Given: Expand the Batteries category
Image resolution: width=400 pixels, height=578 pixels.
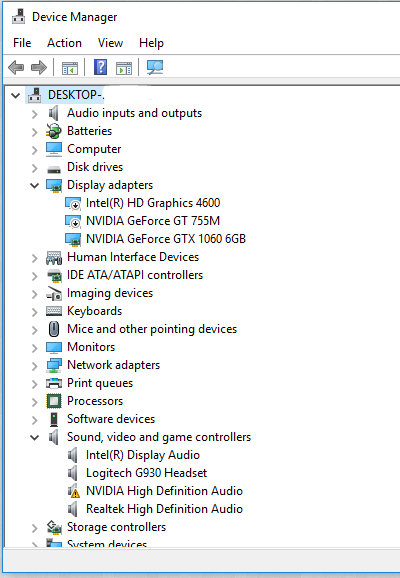Looking at the screenshot, I should [34, 132].
